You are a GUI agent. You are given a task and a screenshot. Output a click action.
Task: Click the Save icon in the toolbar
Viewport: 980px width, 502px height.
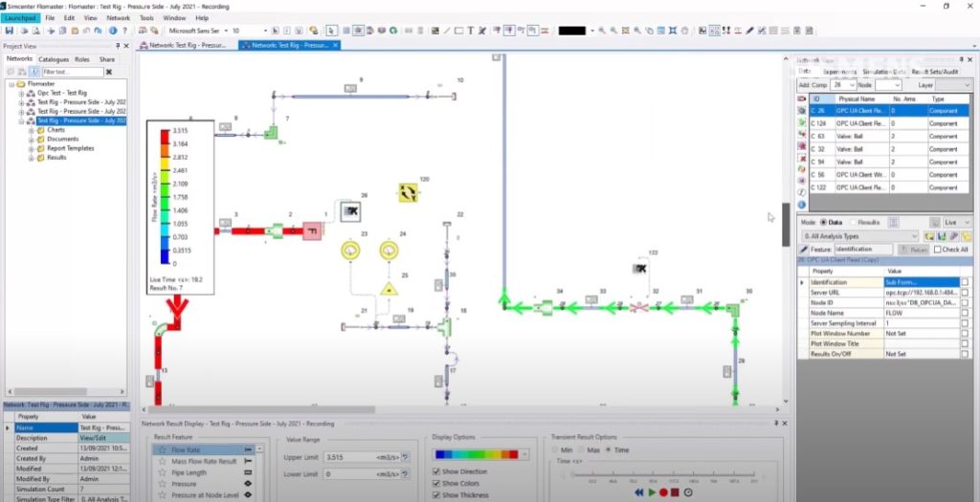click(x=8, y=31)
